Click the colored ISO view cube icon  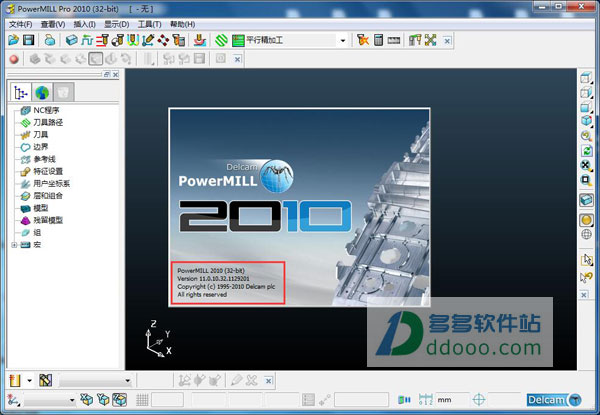click(586, 121)
